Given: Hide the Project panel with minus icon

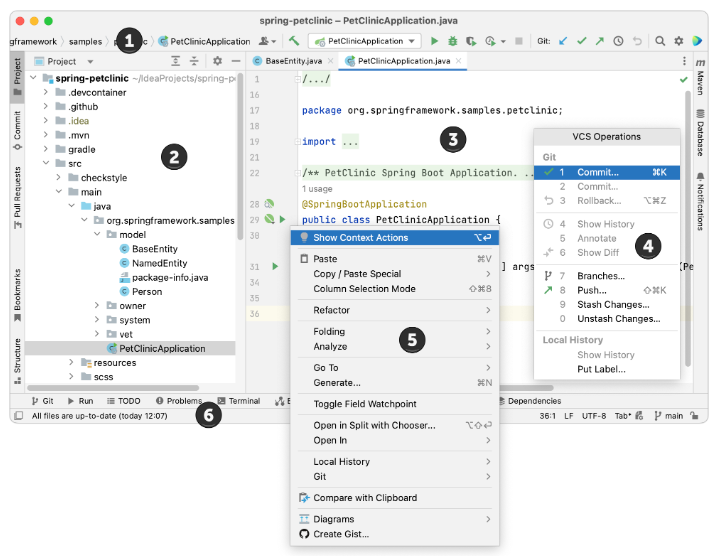Looking at the screenshot, I should 236,61.
